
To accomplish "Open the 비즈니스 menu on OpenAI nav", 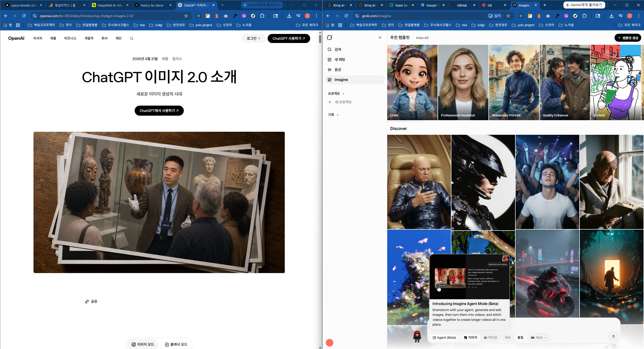I will click(x=70, y=38).
